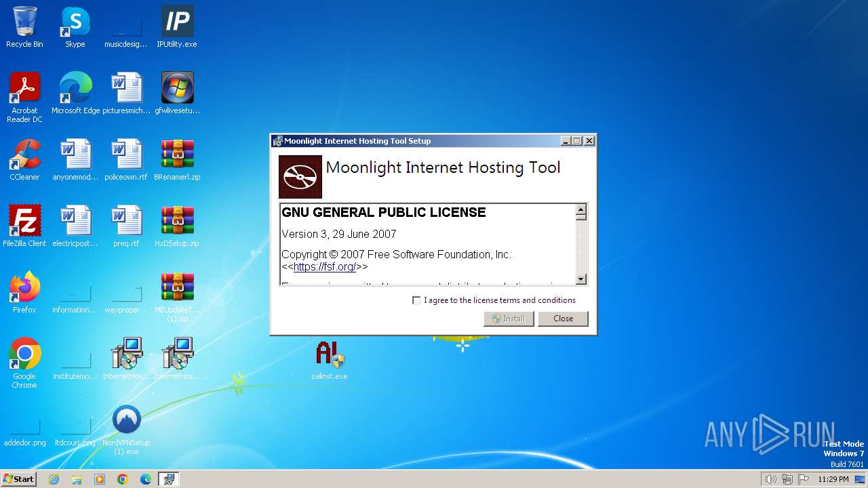Click the license scrollbar down arrow

[x=580, y=279]
